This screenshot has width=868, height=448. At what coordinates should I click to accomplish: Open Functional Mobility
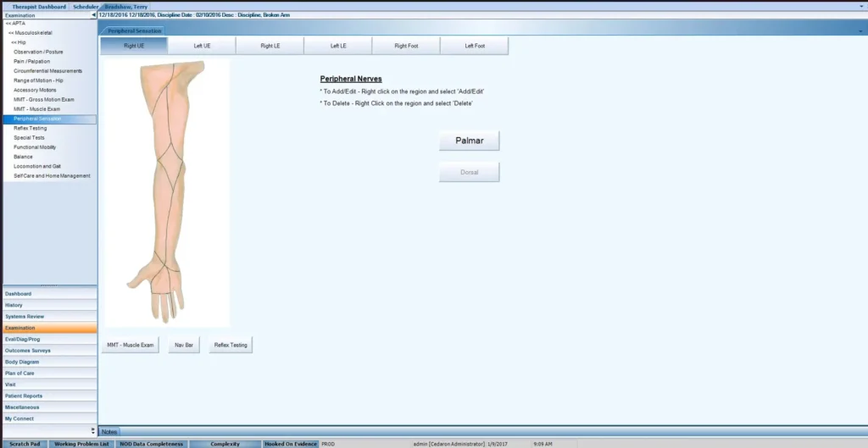click(34, 147)
